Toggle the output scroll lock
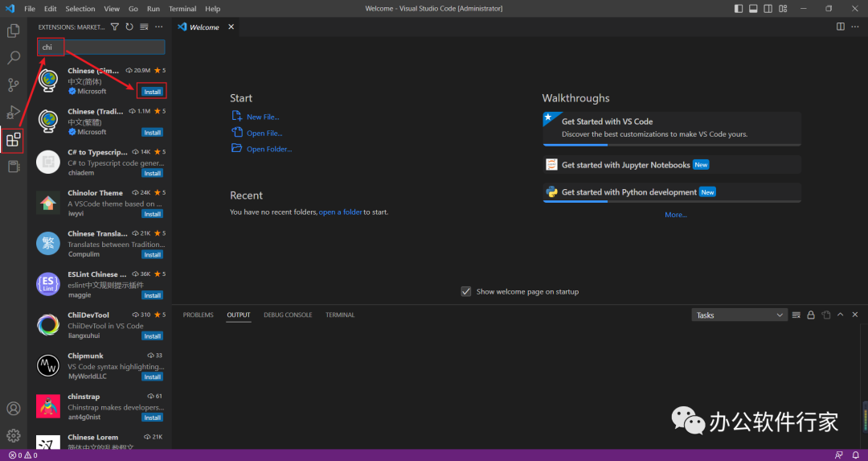Viewport: 868px width, 461px height. (811, 315)
